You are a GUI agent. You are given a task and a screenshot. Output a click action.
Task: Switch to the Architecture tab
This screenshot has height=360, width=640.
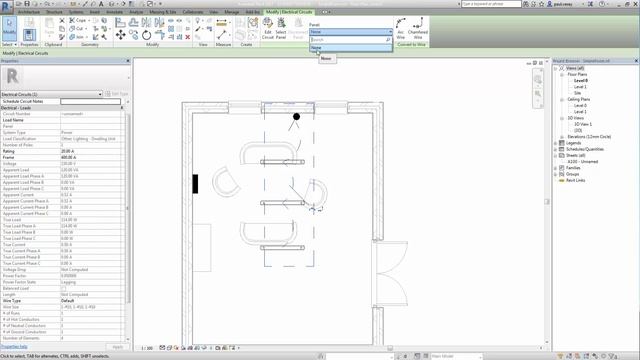pos(29,12)
